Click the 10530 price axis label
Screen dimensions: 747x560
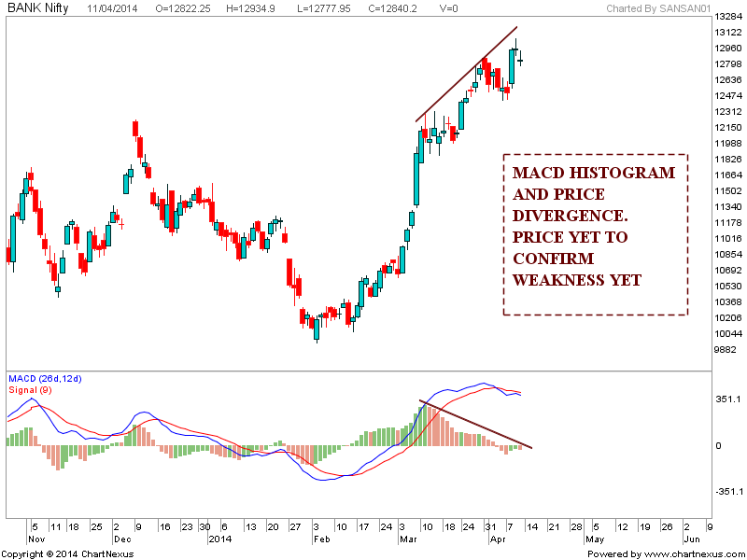click(728, 287)
